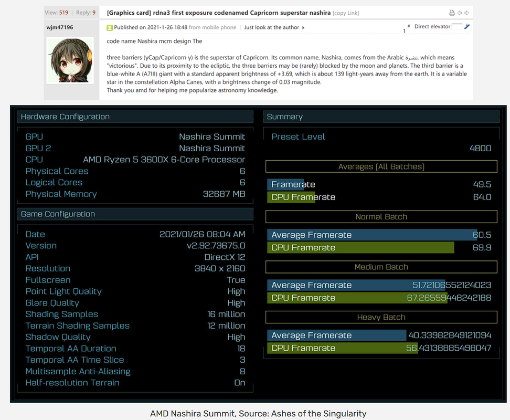This screenshot has width=510, height=420.
Task: Open the benchmark screenshot image
Action: click(x=258, y=254)
